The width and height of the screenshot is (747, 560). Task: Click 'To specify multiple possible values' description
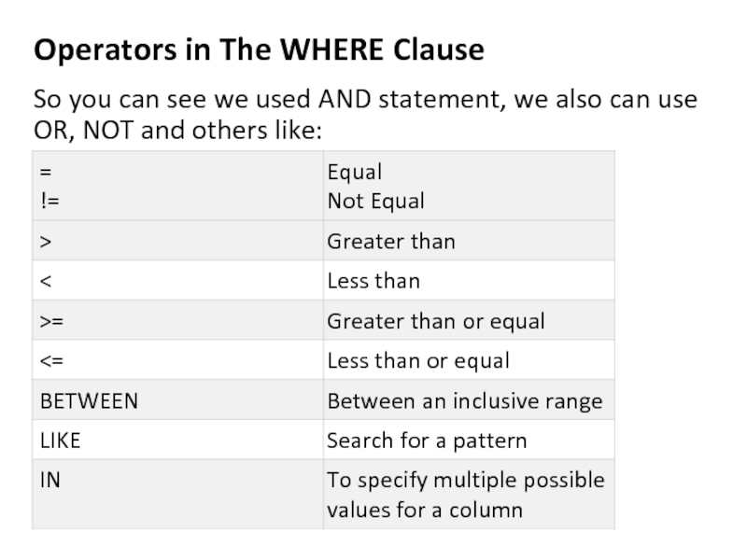pyautogui.click(x=465, y=495)
